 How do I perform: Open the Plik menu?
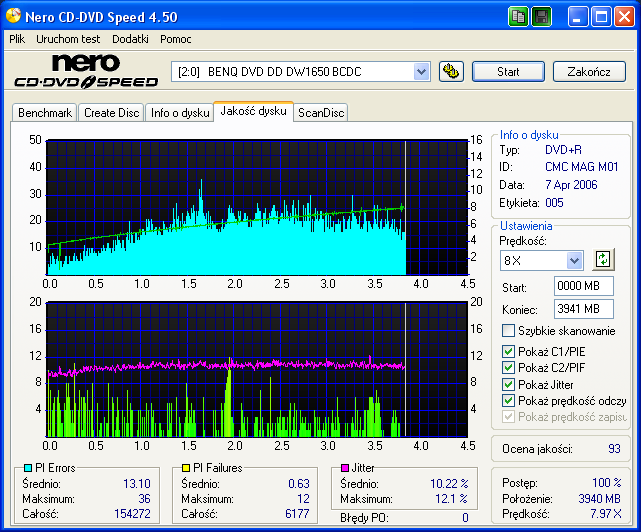pyautogui.click(x=17, y=39)
